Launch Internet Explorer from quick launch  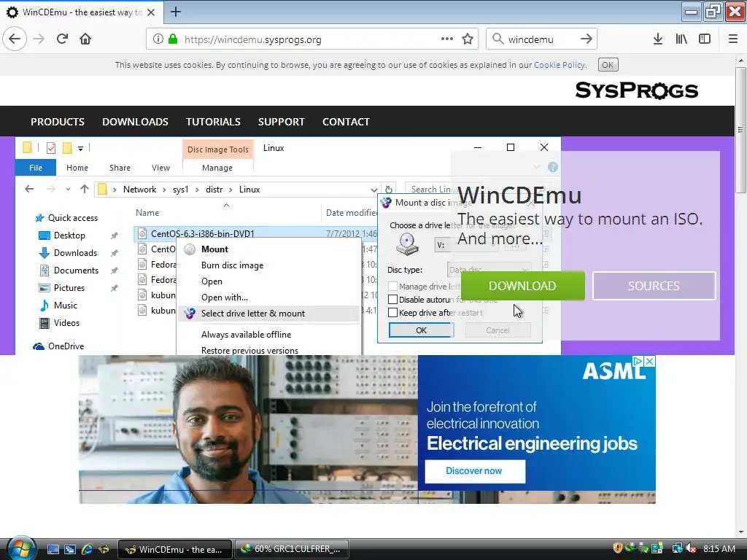click(87, 549)
